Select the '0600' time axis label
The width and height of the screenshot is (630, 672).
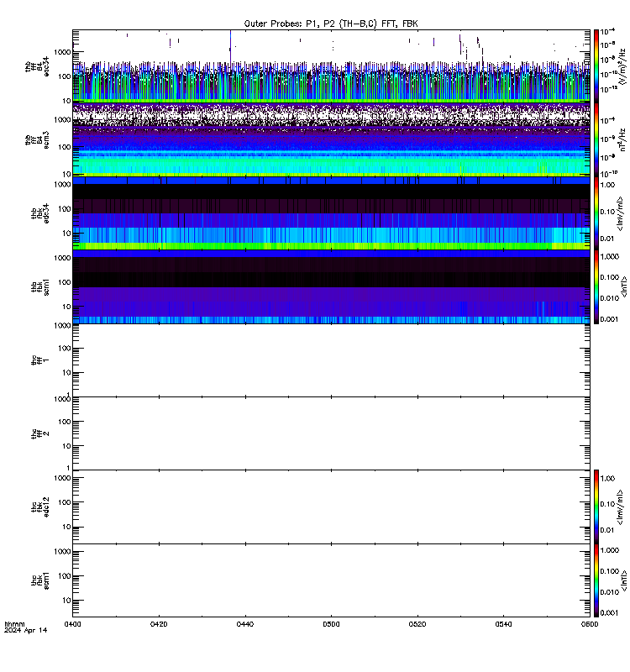(x=590, y=624)
